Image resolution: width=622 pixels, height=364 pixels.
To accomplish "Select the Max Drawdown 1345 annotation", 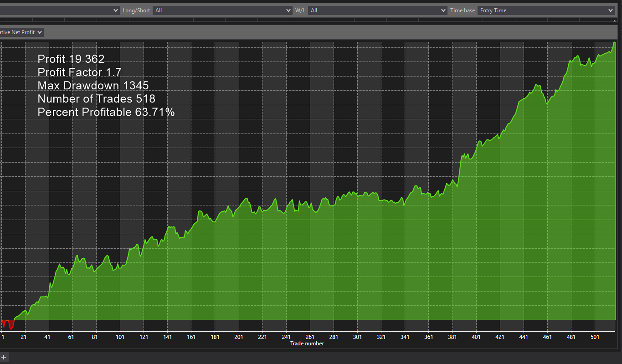I will pos(93,85).
